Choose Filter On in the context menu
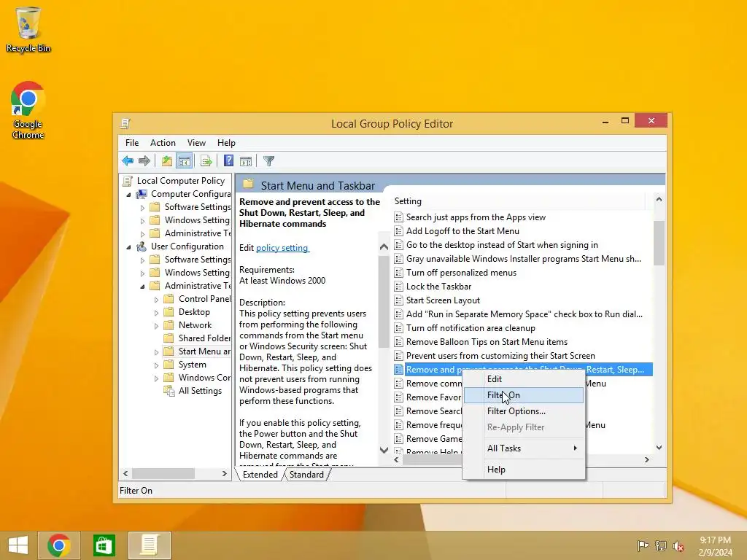Screen dimensions: 747x560 (x=524, y=395)
